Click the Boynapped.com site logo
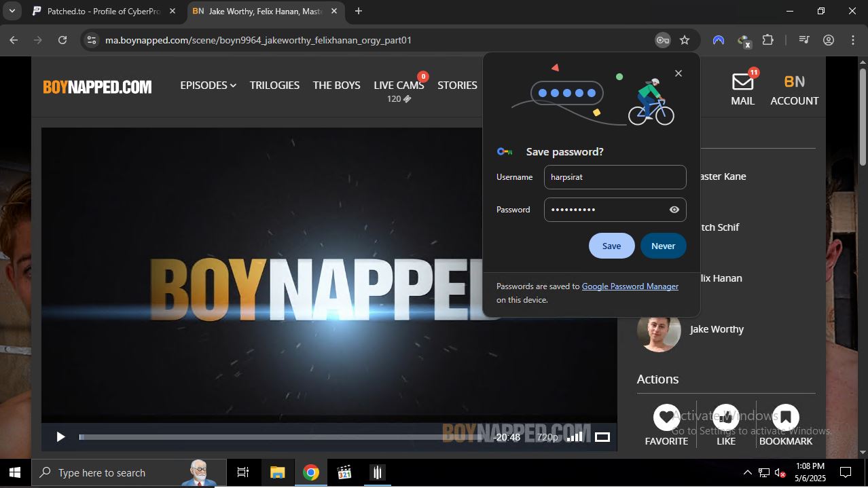This screenshot has width=868, height=488. (x=97, y=87)
